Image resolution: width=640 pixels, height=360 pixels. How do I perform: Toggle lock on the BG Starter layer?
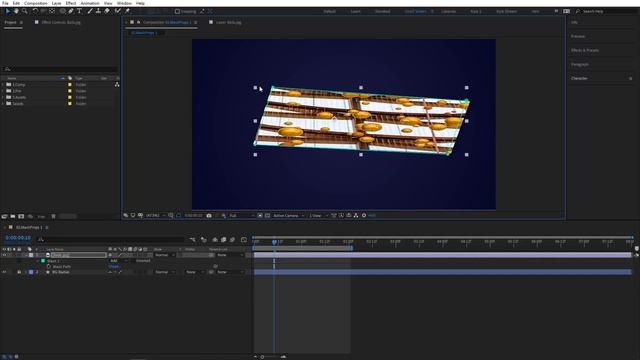[x=19, y=272]
